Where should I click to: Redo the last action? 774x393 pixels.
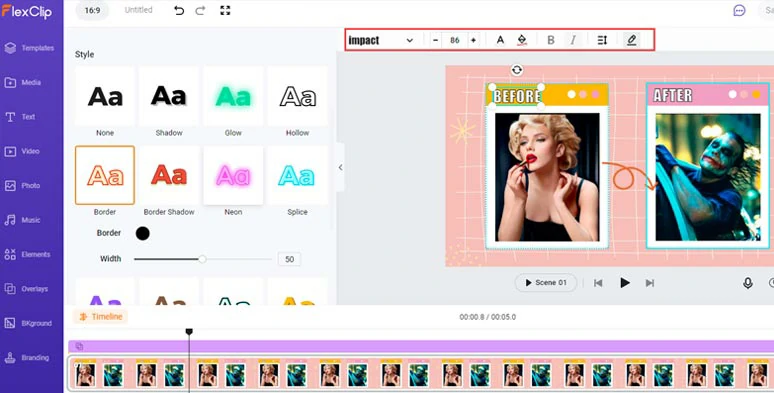tap(200, 10)
